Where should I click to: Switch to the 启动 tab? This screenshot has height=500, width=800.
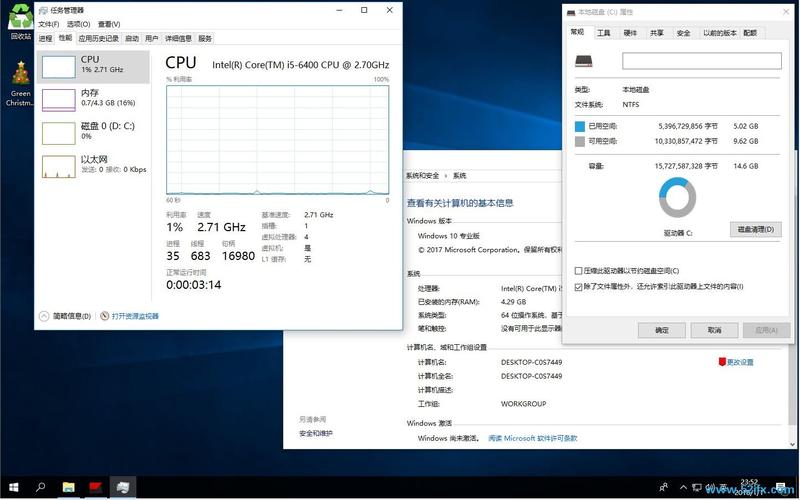[132, 38]
